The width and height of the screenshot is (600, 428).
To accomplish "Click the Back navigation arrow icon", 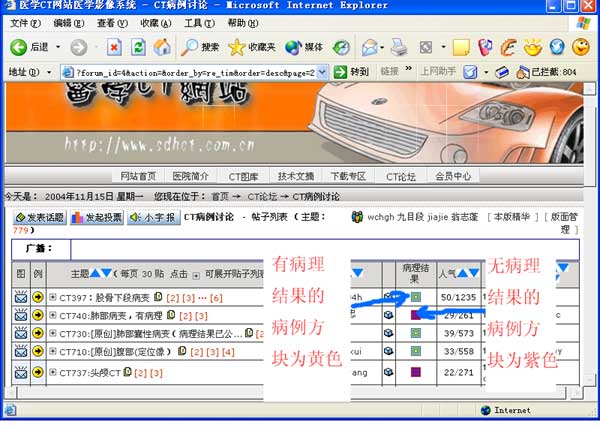I will coord(18,47).
